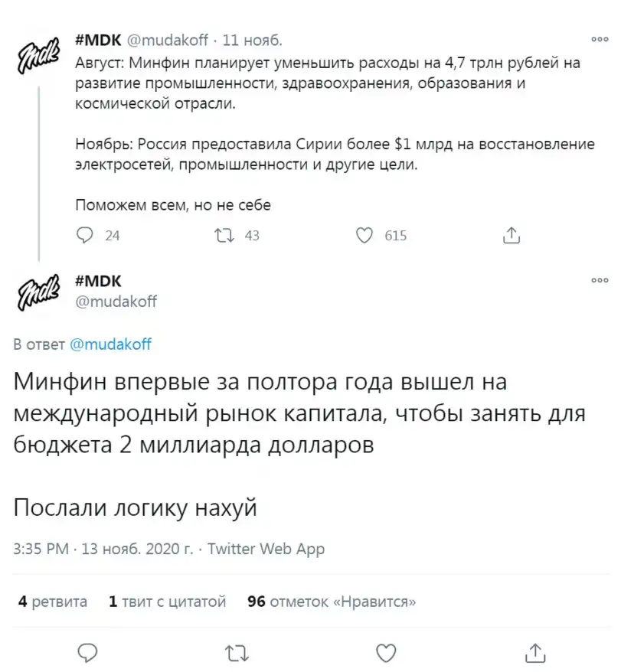View the 96 likes list
The height and width of the screenshot is (672, 621).
[332, 602]
